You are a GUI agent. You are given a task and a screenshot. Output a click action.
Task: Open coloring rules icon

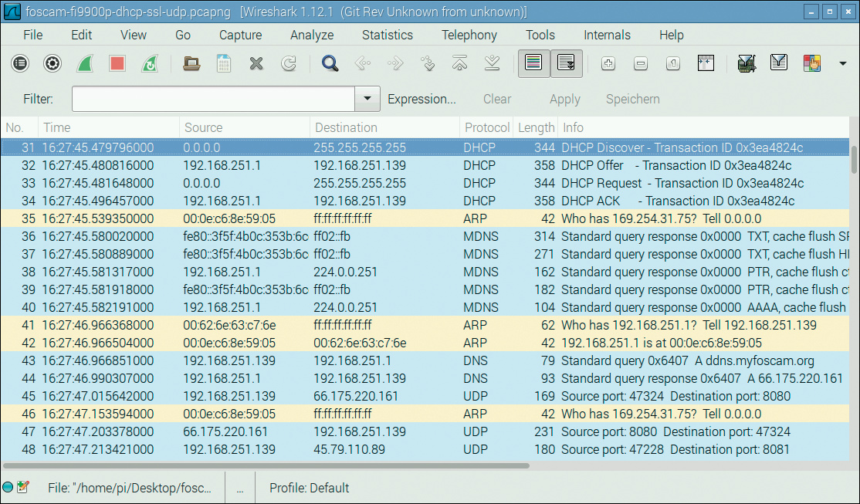tap(811, 64)
